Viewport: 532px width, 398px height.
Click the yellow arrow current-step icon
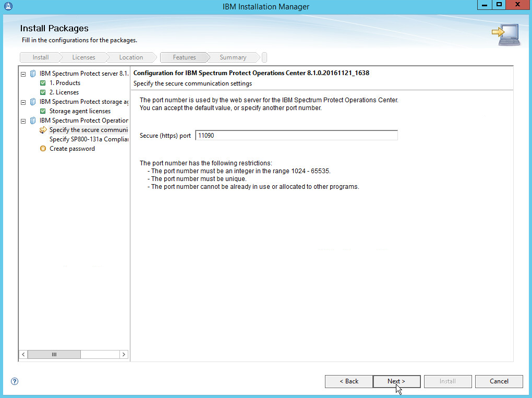click(43, 130)
